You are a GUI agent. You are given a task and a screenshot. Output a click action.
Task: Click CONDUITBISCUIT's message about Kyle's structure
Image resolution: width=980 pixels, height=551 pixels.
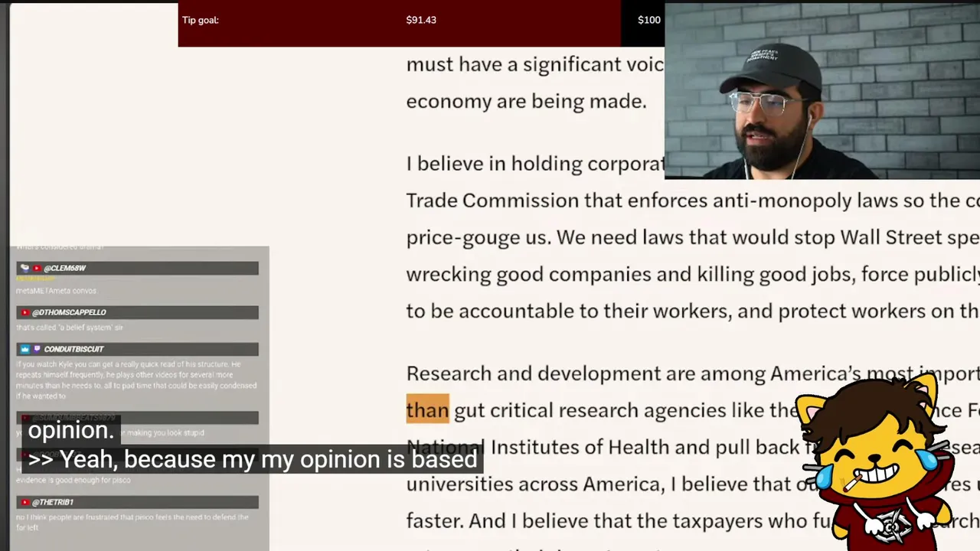[136, 380]
